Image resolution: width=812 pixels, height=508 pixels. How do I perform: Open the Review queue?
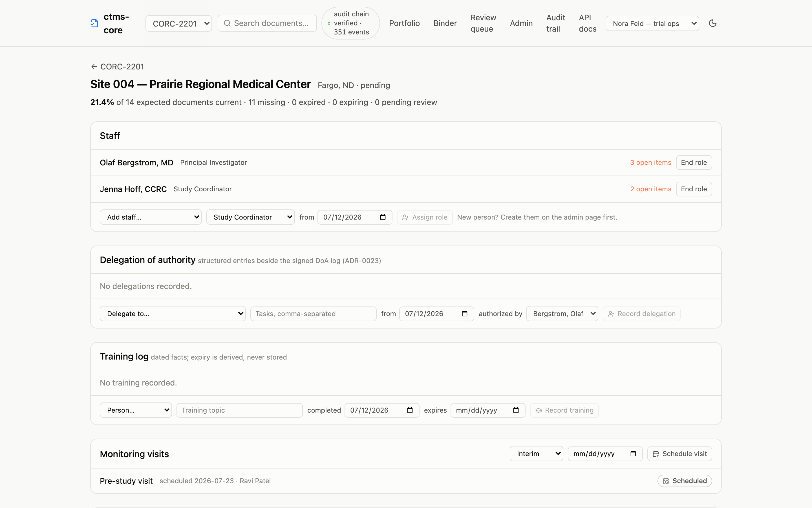click(x=483, y=23)
